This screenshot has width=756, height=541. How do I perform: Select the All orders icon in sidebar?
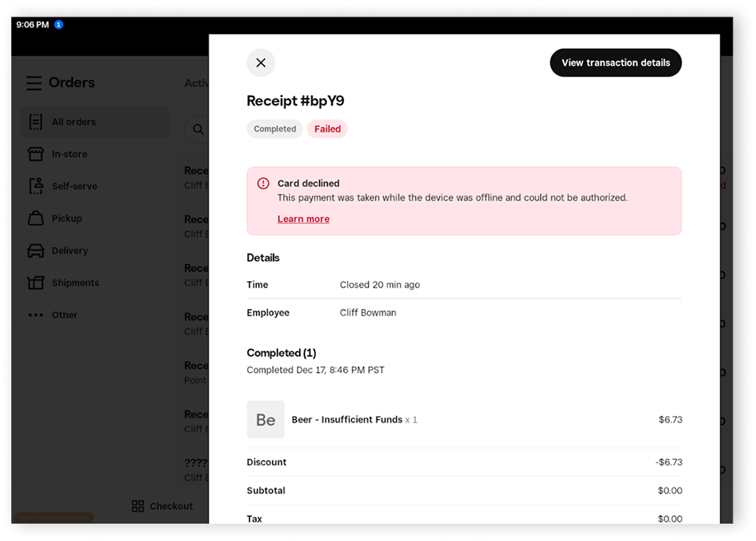click(x=35, y=121)
